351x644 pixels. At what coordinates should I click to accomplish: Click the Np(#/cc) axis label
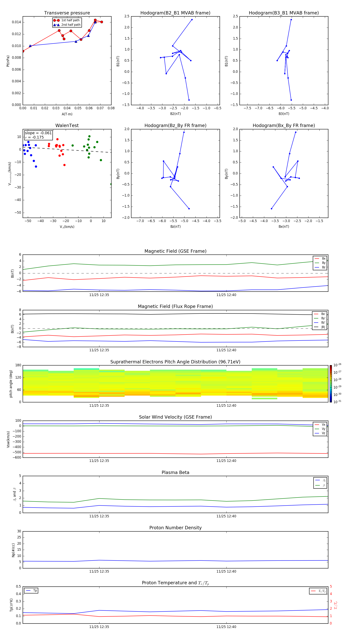(x=13, y=550)
